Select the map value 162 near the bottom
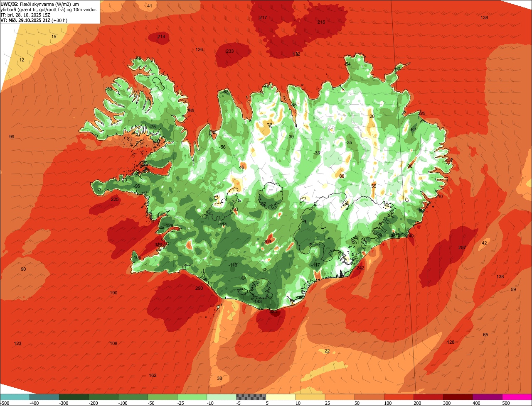Image resolution: width=532 pixels, height=406 pixels. [153, 375]
